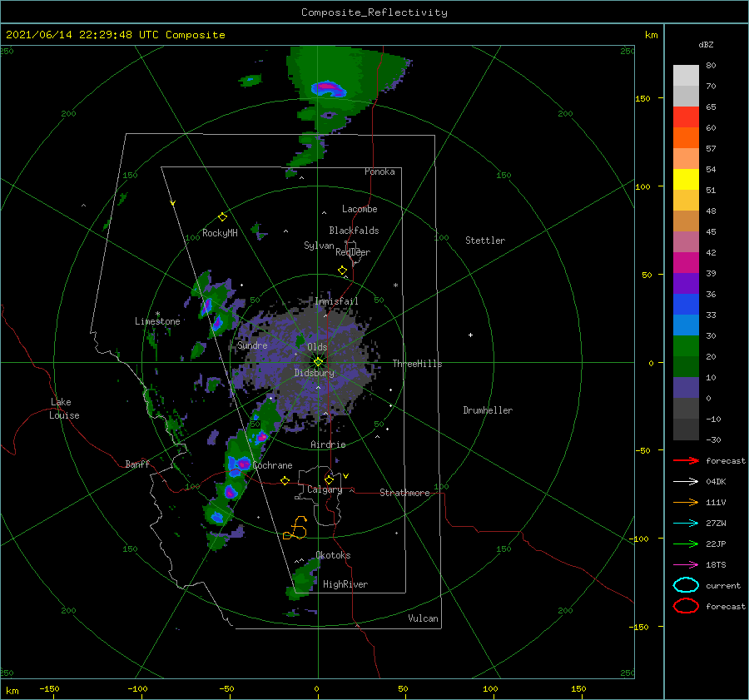Click the Limestone label

pyautogui.click(x=157, y=321)
